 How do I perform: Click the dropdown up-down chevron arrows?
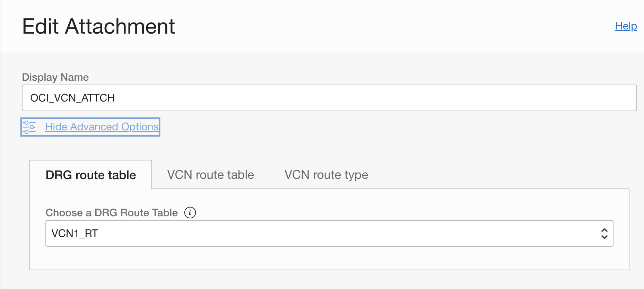[604, 234]
